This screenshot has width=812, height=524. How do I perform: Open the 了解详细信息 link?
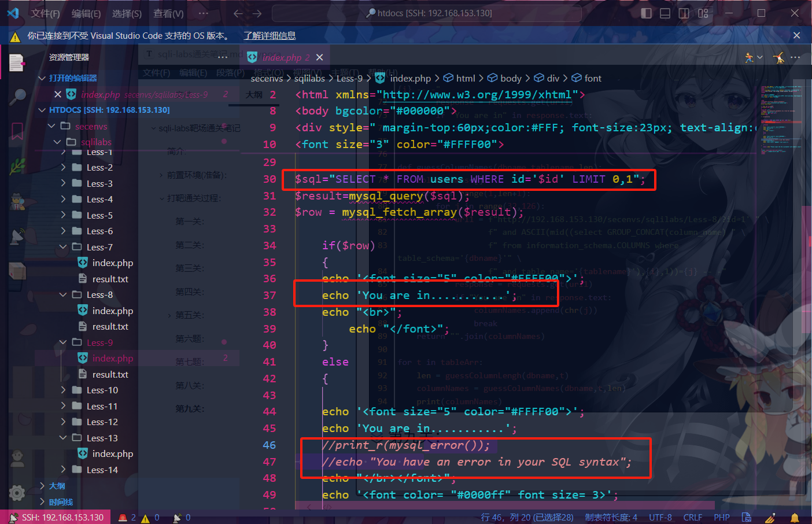pyautogui.click(x=270, y=35)
